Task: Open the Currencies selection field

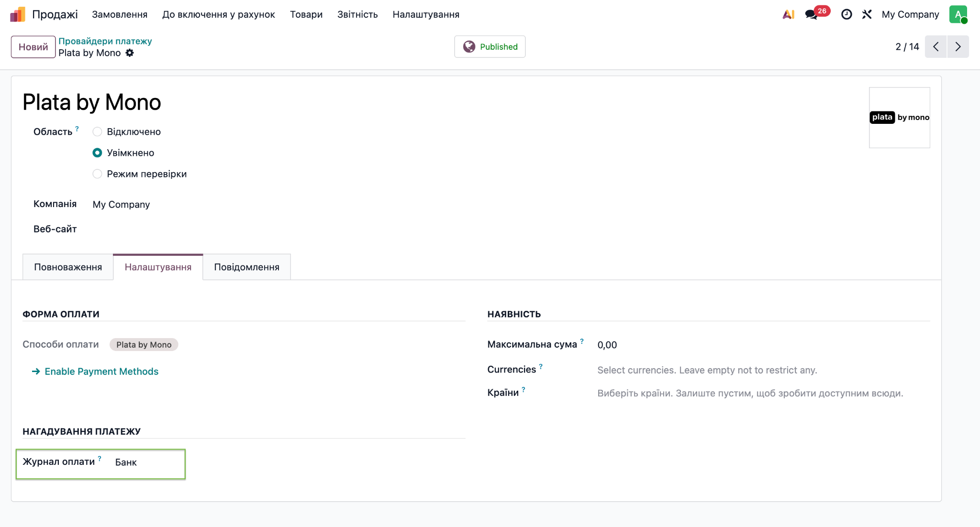Action: click(x=763, y=370)
